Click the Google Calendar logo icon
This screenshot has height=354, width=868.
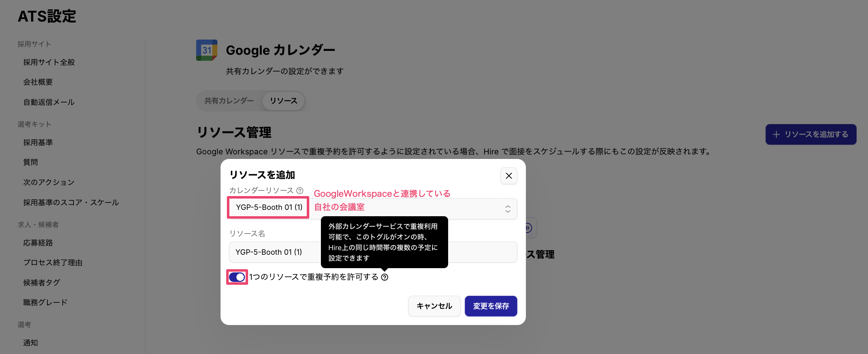(207, 50)
